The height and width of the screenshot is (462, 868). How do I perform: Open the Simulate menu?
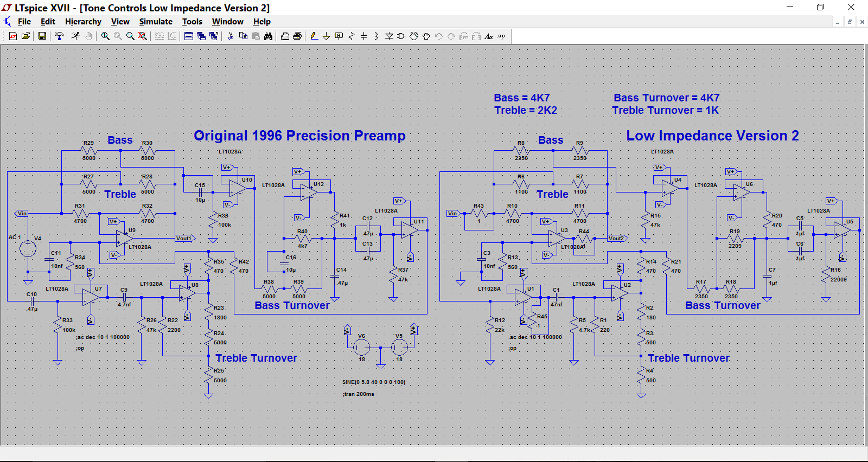pos(156,22)
